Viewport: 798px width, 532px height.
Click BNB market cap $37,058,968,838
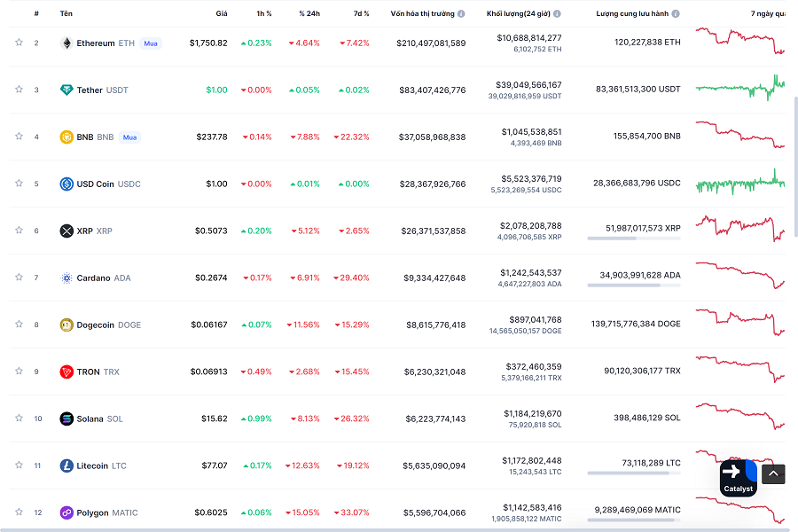432,137
